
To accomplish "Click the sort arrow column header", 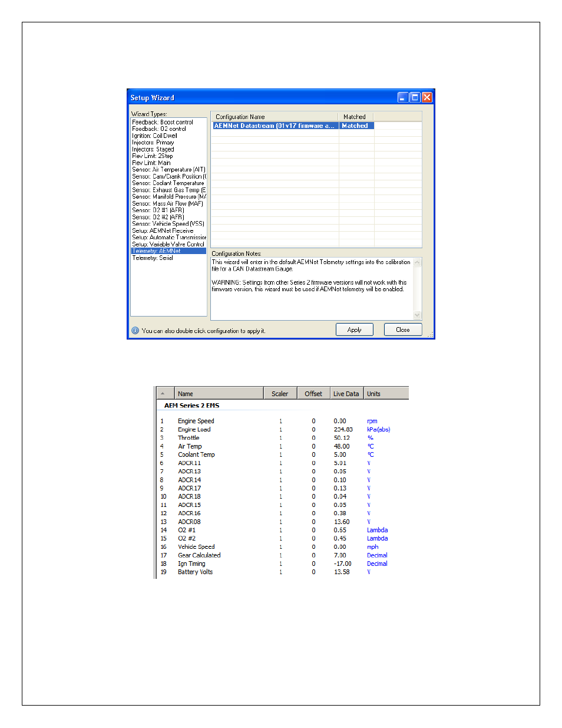I will (x=166, y=393).
